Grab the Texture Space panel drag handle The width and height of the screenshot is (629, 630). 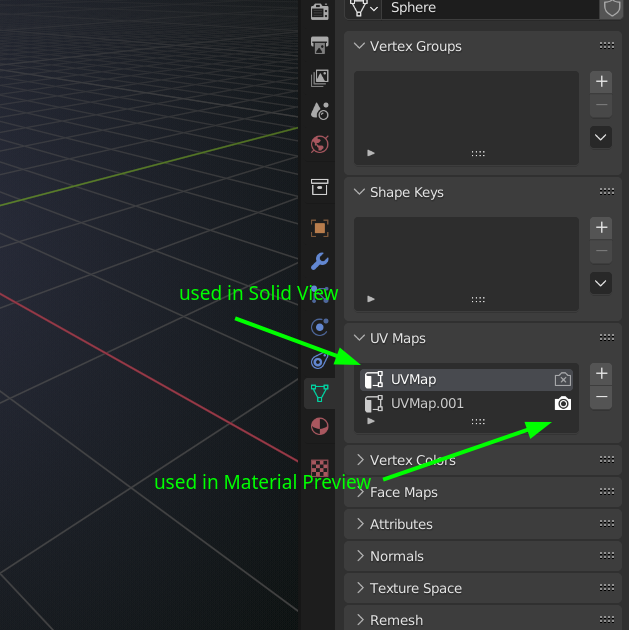607,587
